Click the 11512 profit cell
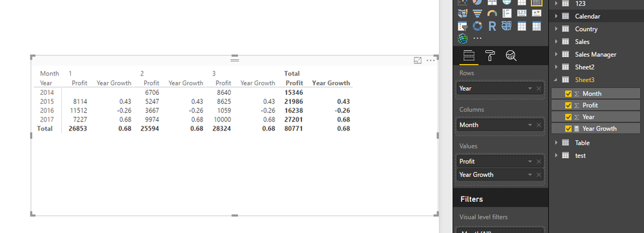Screen dimensions: 644x233 (x=79, y=110)
